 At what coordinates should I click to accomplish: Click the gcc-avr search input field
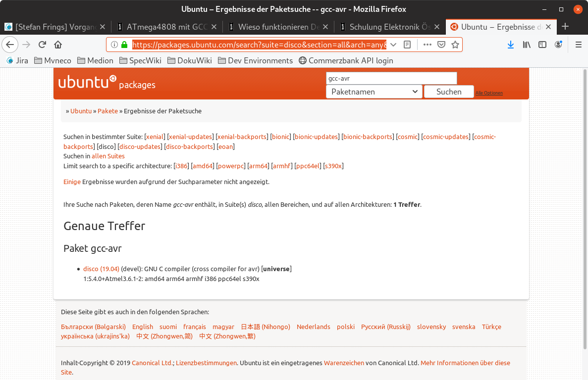[391, 78]
